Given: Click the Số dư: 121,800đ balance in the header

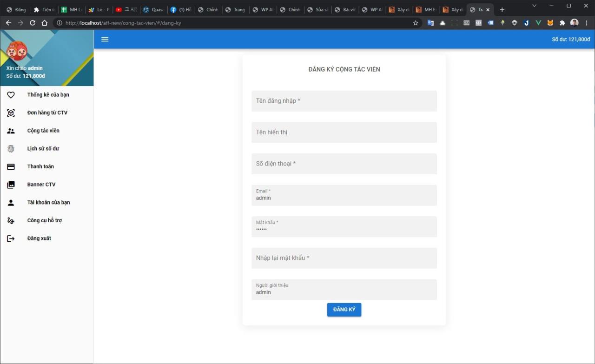Looking at the screenshot, I should 571,39.
